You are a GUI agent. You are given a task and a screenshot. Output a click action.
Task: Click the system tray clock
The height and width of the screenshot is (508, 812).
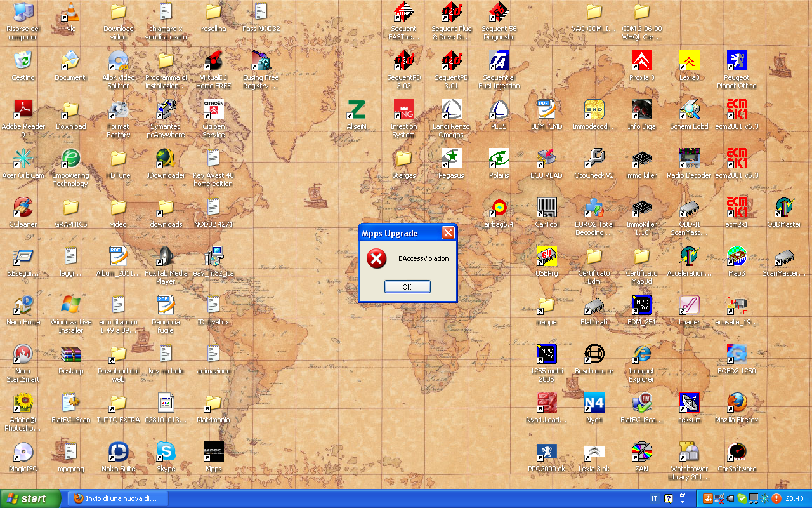[794, 498]
